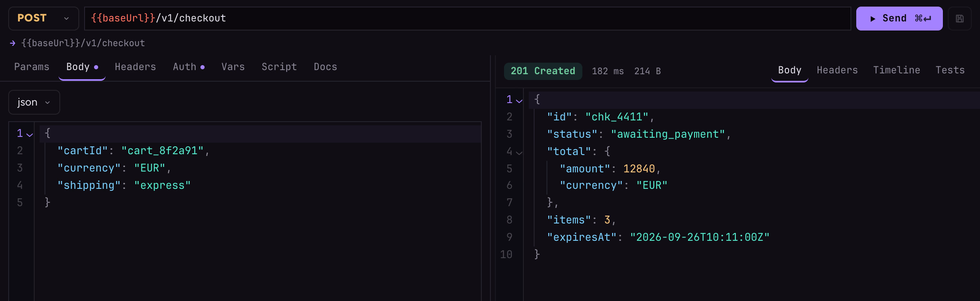Click the request body "EUR" currency value

150,168
